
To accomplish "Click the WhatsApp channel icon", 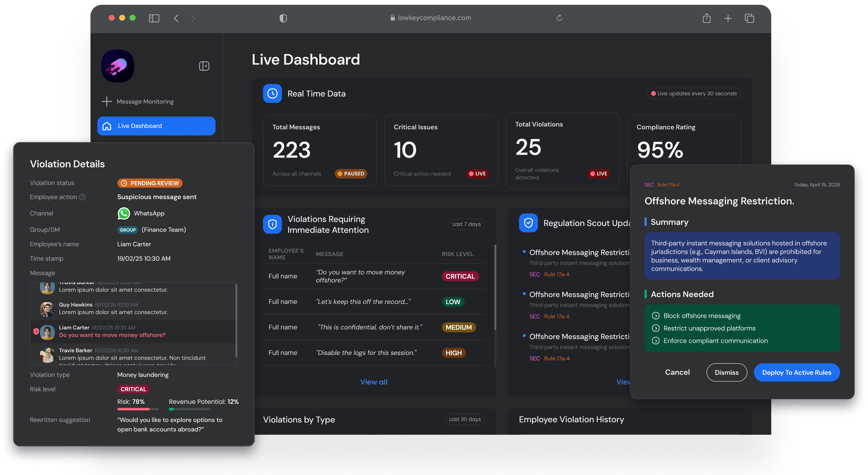I will coord(124,213).
